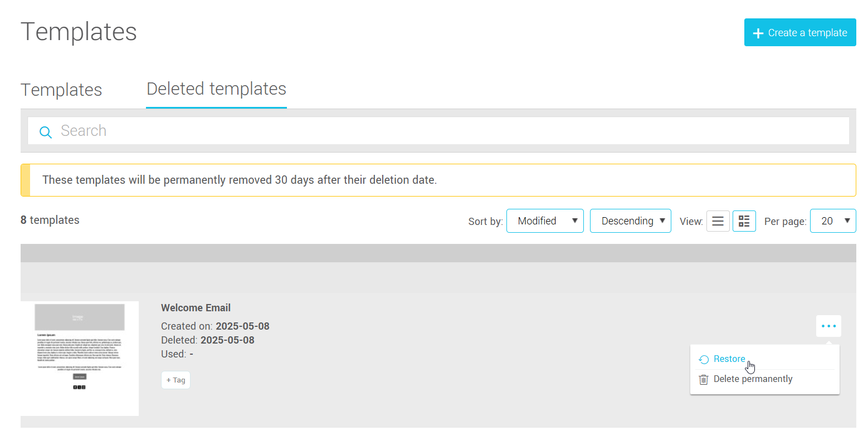Click the circular arrow Restore icon
This screenshot has height=436, width=868.
click(x=704, y=360)
